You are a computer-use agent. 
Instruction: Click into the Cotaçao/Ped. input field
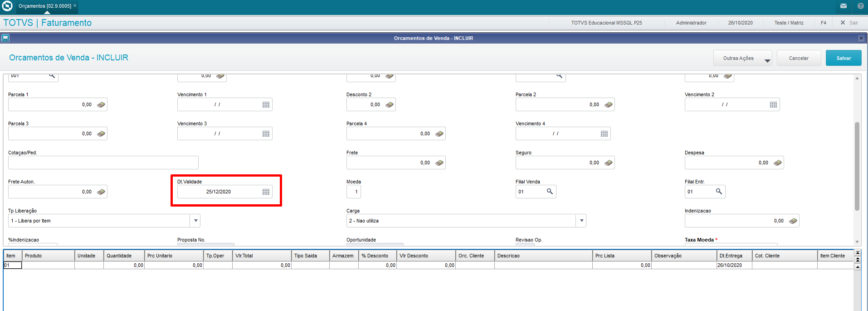pyautogui.click(x=103, y=163)
